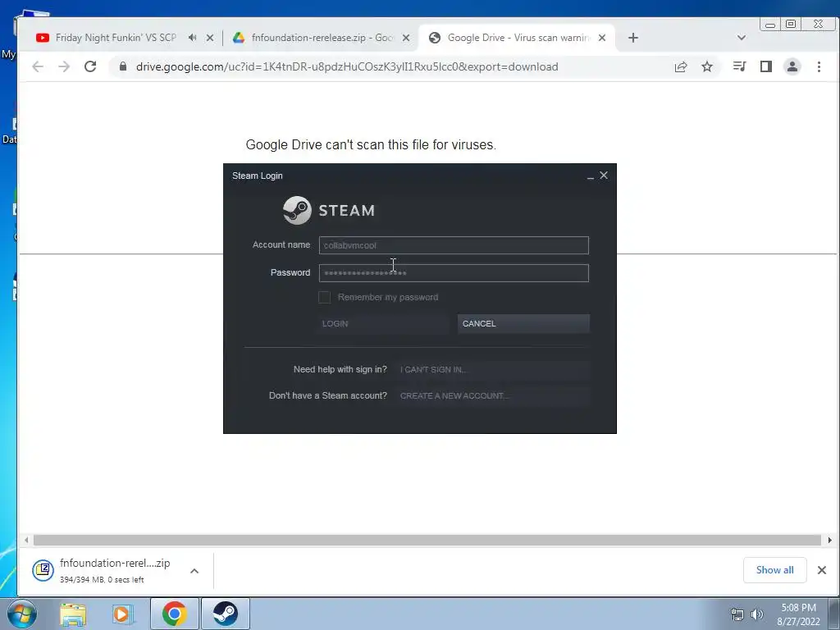840x630 pixels.
Task: Open Windows Explorer from taskbar
Action: [x=73, y=614]
